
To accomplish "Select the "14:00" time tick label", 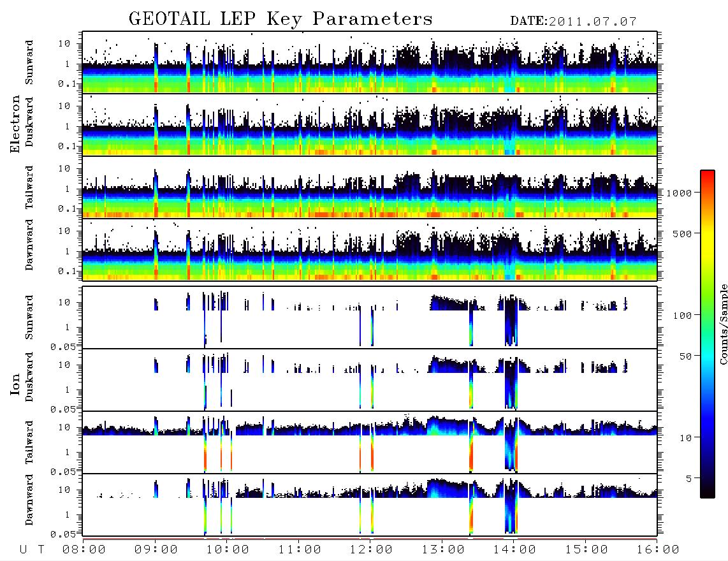I will (514, 550).
